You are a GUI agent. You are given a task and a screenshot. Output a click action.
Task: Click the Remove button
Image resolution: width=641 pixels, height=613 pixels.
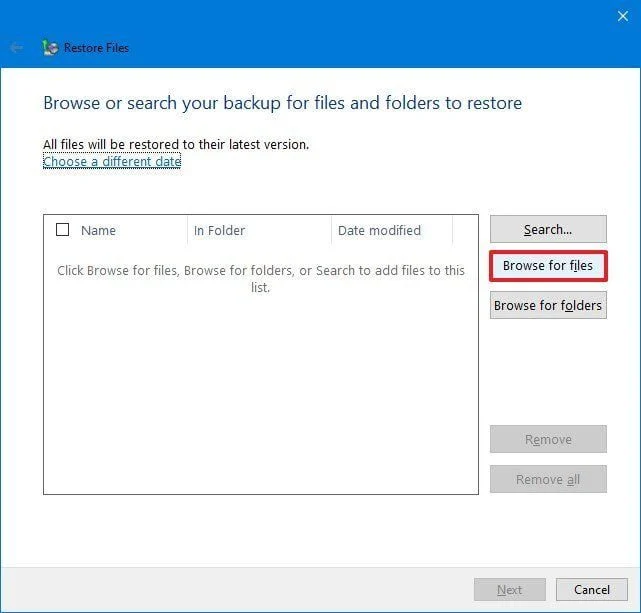click(x=548, y=439)
